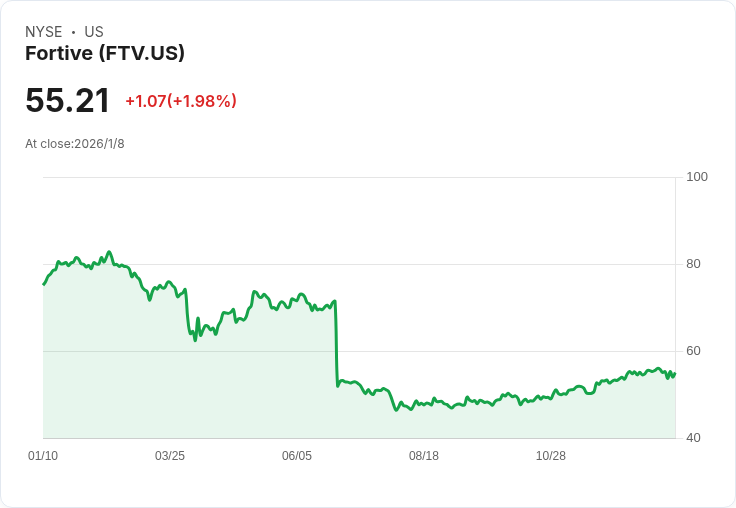Click the 80 y-axis label
736x508 pixels.
[694, 264]
